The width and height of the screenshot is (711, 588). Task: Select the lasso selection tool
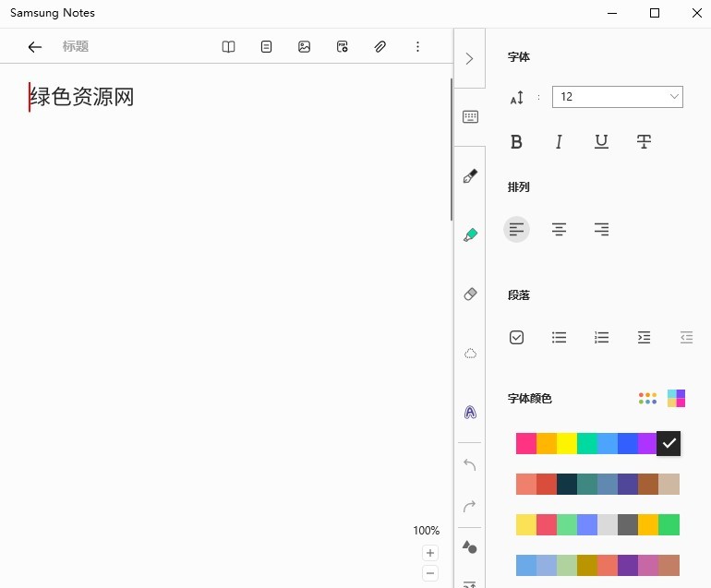[x=470, y=354]
